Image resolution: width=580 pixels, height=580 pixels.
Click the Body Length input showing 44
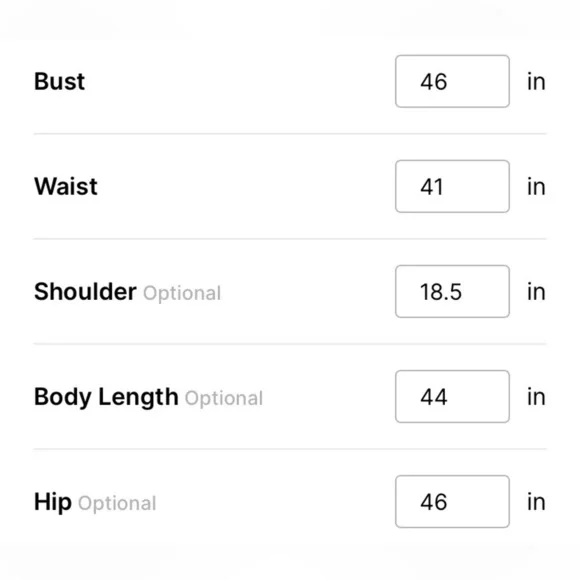[x=452, y=397]
